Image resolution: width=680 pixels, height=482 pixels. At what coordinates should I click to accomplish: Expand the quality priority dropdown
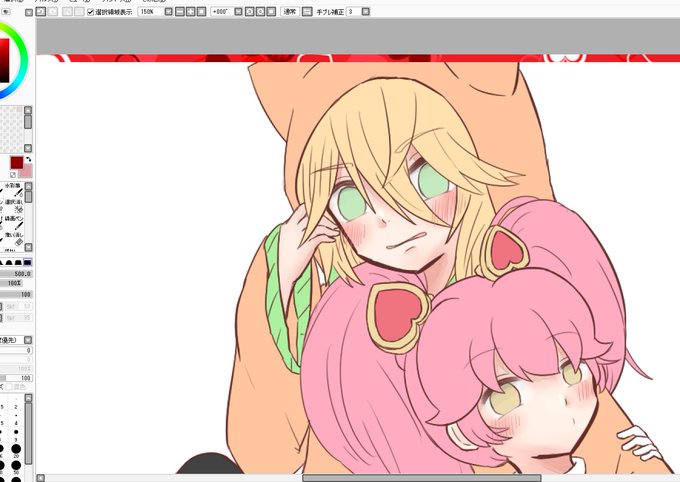tap(28, 340)
